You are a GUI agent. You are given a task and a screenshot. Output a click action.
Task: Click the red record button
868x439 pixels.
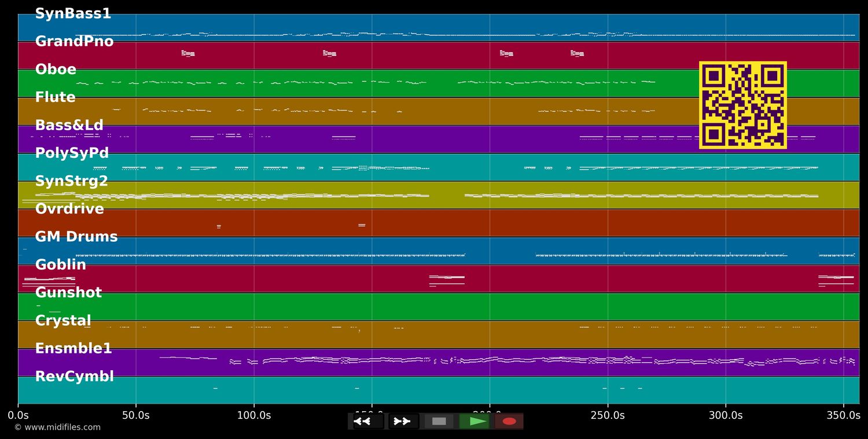(x=509, y=421)
